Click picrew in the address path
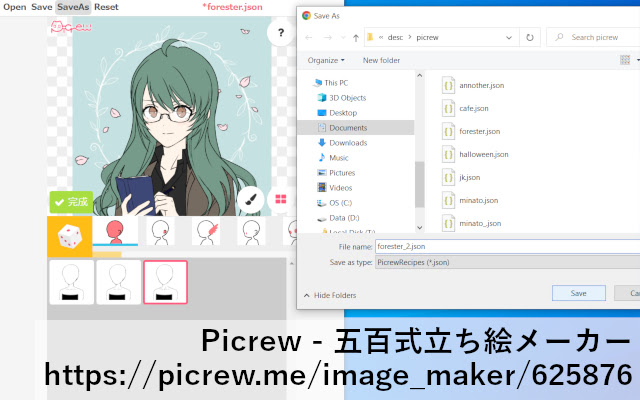640x400 pixels. pyautogui.click(x=427, y=38)
